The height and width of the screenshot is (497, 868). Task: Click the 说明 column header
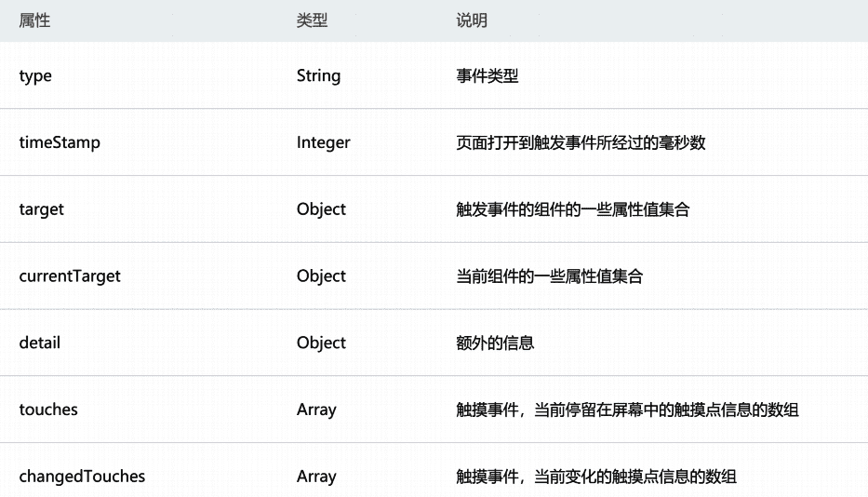(471, 20)
